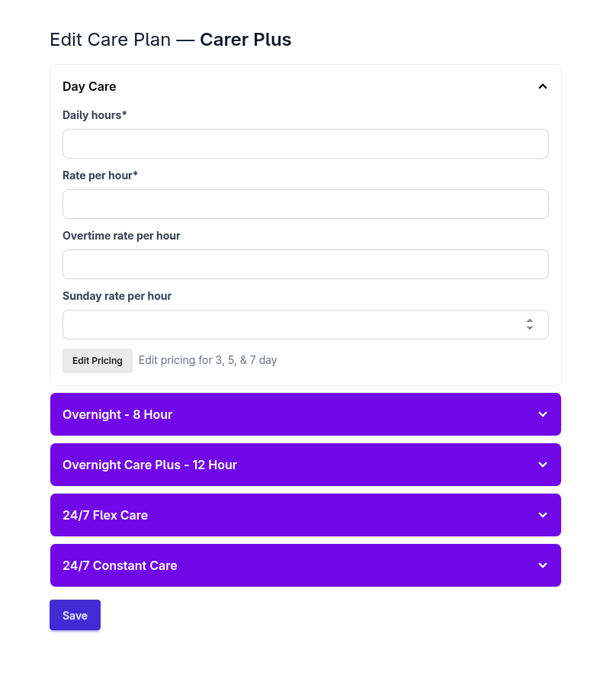Click the Day Care section title
This screenshot has height=679, width=616.
[x=89, y=87]
